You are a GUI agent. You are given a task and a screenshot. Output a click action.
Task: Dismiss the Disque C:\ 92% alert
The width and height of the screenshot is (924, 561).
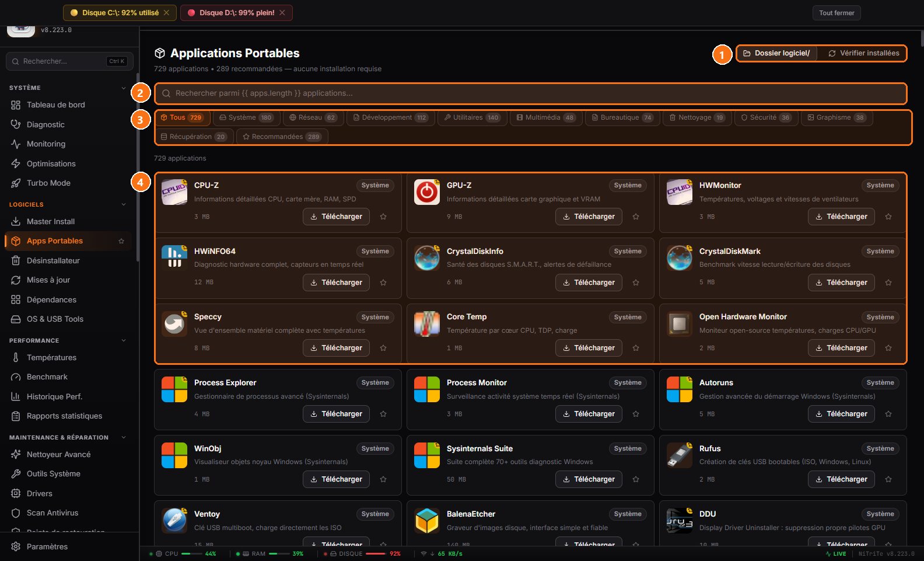tap(167, 13)
